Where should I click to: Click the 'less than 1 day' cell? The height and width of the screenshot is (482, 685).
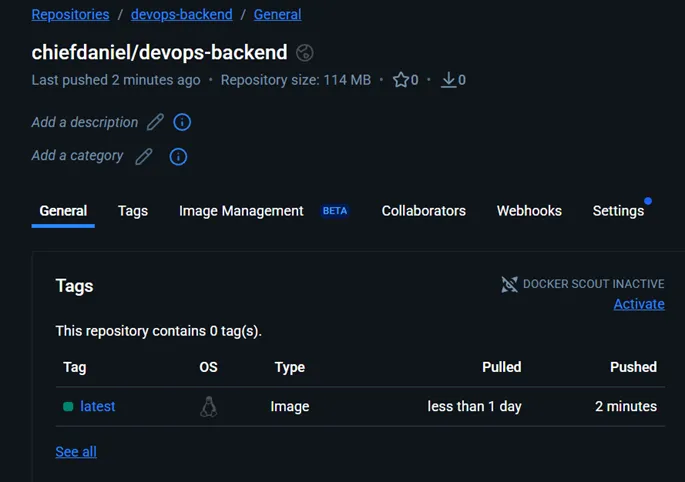click(474, 407)
